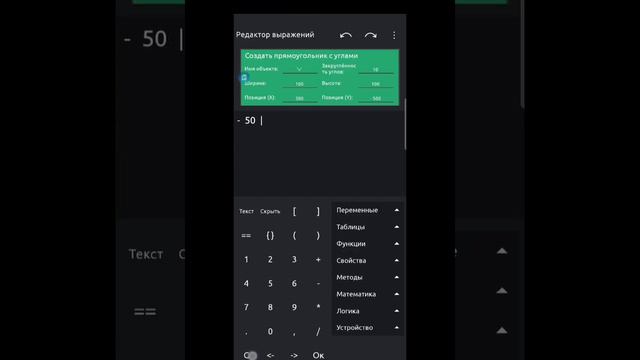Select the Высота height value field

coord(376,84)
